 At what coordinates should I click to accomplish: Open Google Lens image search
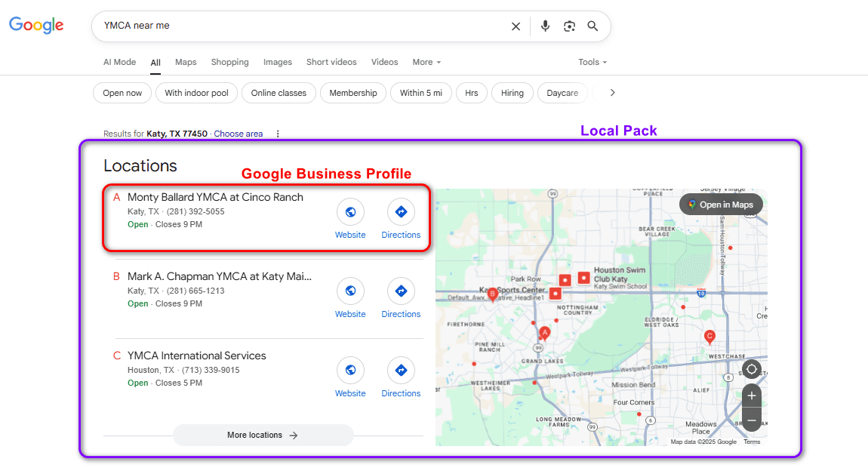point(569,26)
